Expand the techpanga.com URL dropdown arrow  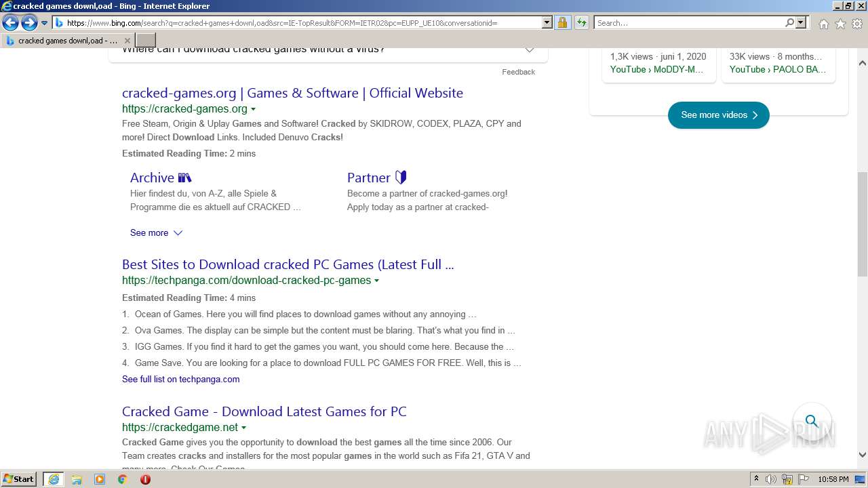[x=376, y=281]
